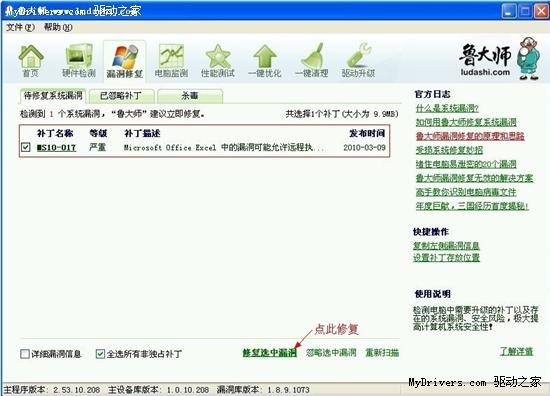Screen dimensions: 550x396
Task: Open 年度巨献,三国经历首度揭秘 link
Action: tap(472, 206)
